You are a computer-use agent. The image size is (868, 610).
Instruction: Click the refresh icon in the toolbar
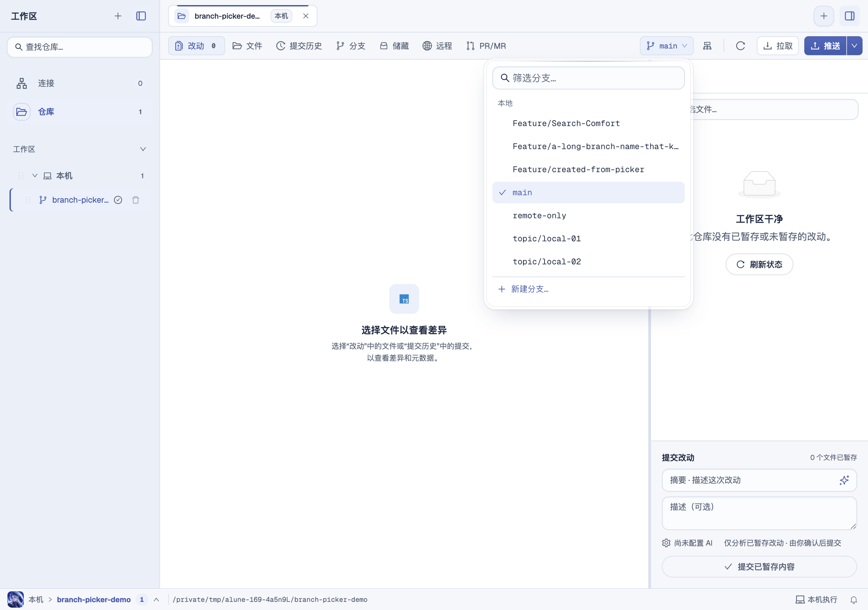[741, 46]
